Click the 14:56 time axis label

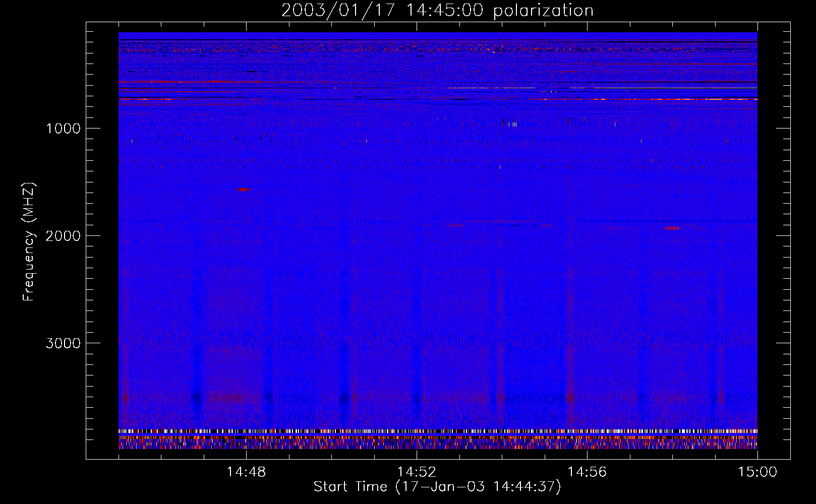coord(587,472)
